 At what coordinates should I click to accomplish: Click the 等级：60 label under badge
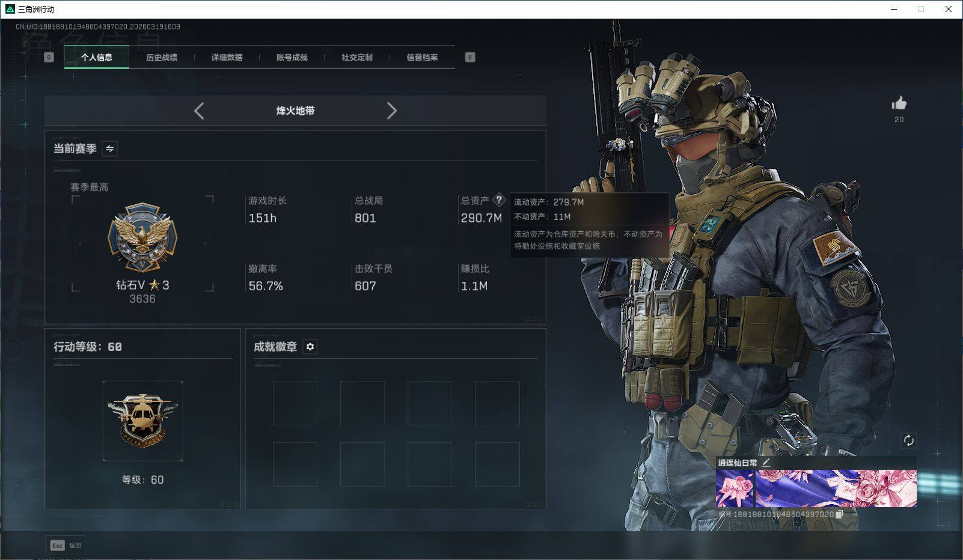(142, 479)
